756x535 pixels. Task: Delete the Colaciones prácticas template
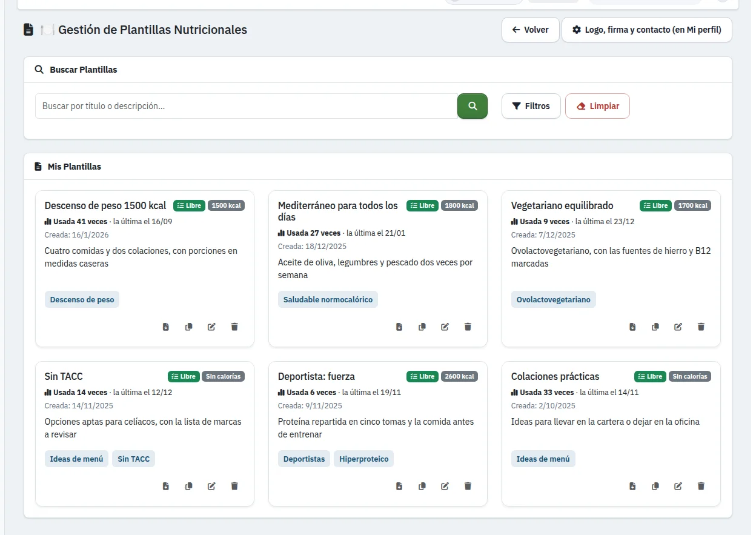click(x=701, y=487)
